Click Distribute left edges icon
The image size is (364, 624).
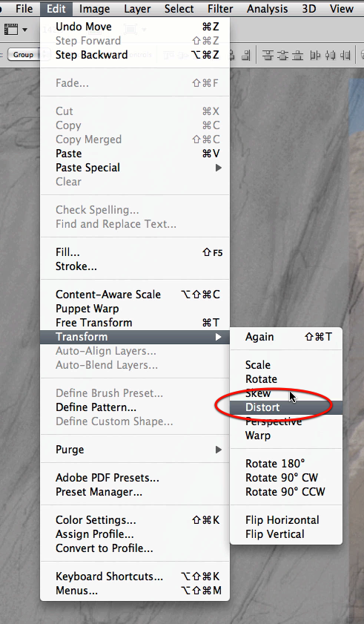click(316, 54)
